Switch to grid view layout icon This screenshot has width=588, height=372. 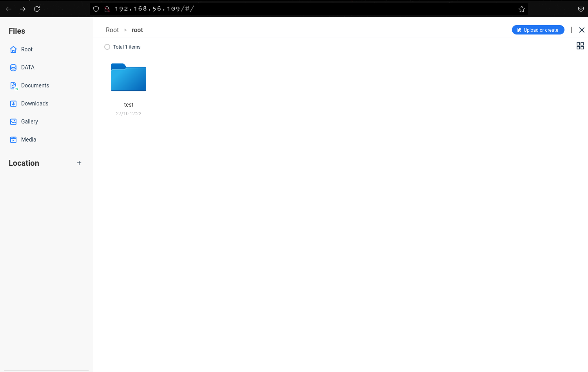(x=580, y=46)
